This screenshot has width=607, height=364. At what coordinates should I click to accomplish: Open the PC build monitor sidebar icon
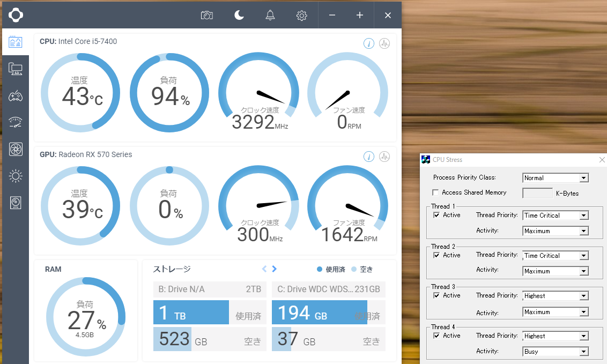16,69
